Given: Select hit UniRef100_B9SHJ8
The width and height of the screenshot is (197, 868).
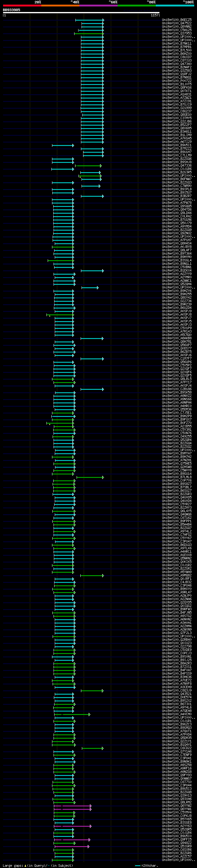Looking at the screenshot, I should pos(177,162).
